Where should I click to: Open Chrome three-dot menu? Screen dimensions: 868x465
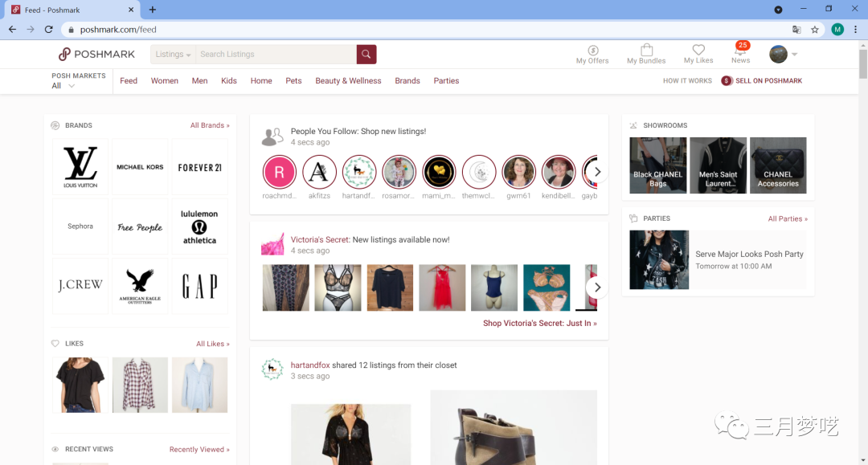coord(856,29)
